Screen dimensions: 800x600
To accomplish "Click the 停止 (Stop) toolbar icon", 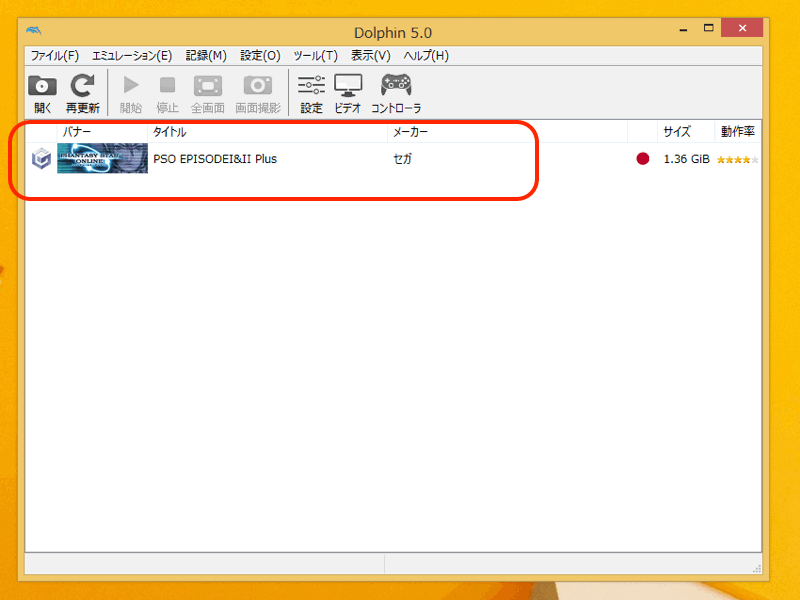I will click(x=167, y=93).
